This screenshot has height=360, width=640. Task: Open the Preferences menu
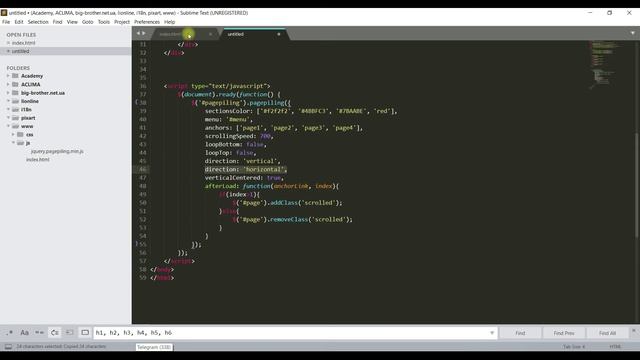point(147,22)
